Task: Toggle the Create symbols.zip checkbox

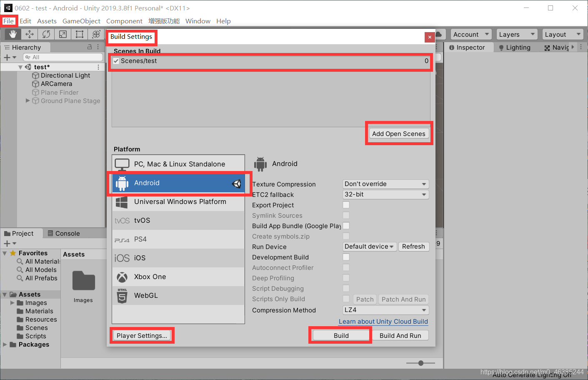Action: (x=346, y=236)
